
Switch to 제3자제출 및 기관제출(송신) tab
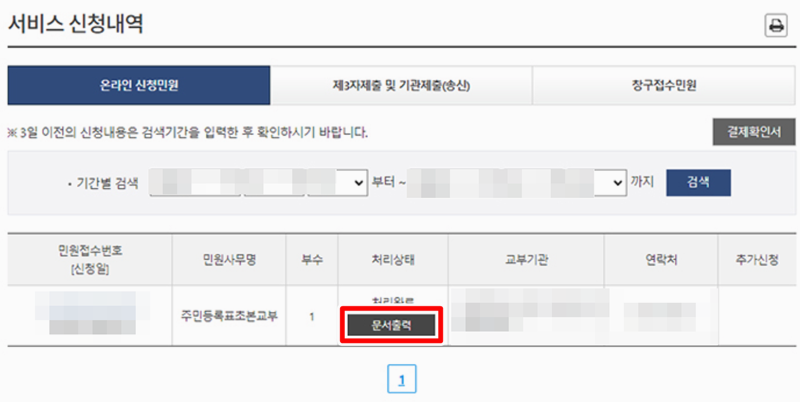coord(401,85)
